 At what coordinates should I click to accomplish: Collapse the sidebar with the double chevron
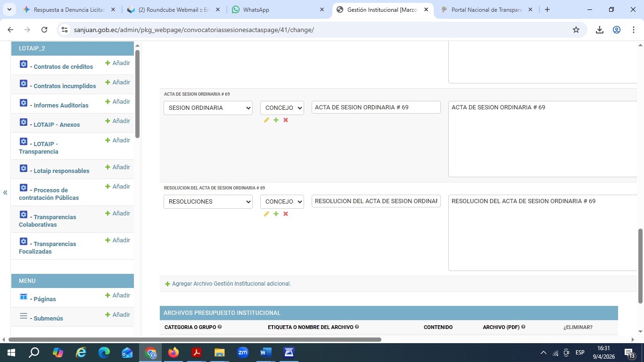pyautogui.click(x=5, y=192)
